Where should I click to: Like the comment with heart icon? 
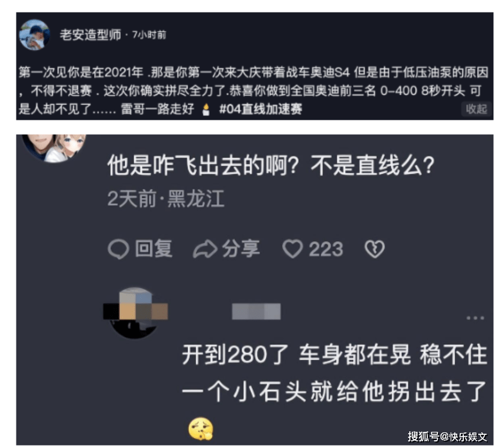(x=292, y=249)
